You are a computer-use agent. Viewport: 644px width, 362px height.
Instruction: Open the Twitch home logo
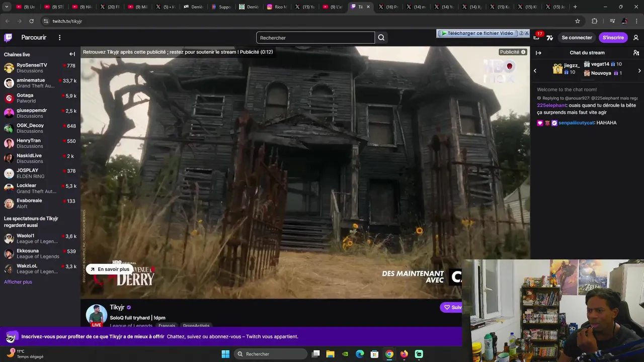click(x=8, y=38)
